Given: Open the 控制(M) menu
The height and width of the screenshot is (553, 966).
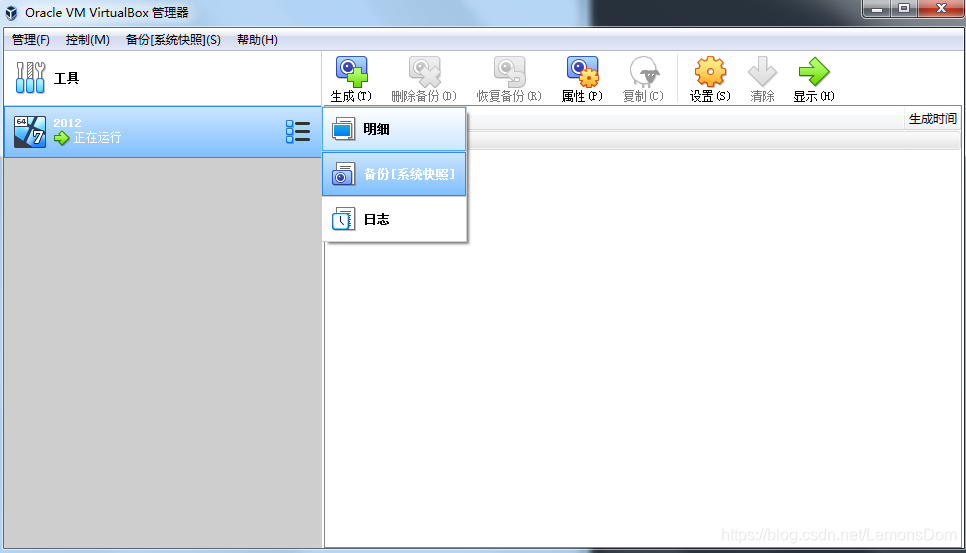Looking at the screenshot, I should tap(87, 40).
